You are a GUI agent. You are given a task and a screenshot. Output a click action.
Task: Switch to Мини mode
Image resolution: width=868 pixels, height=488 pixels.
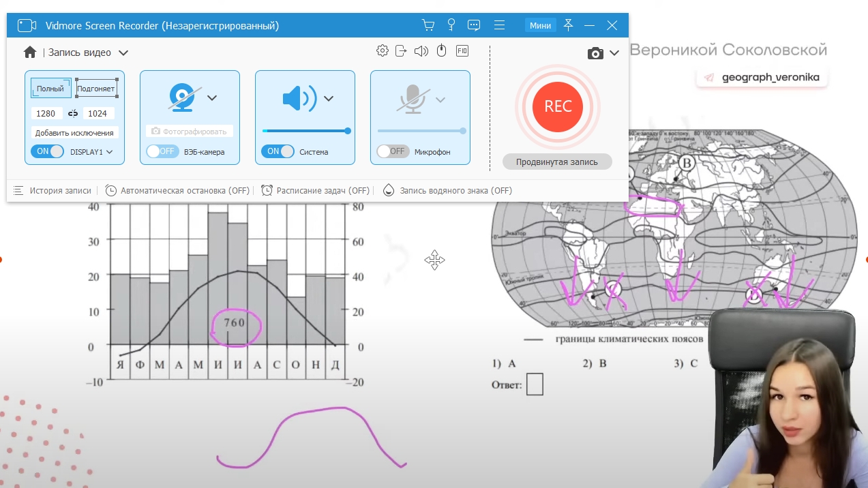pyautogui.click(x=540, y=26)
